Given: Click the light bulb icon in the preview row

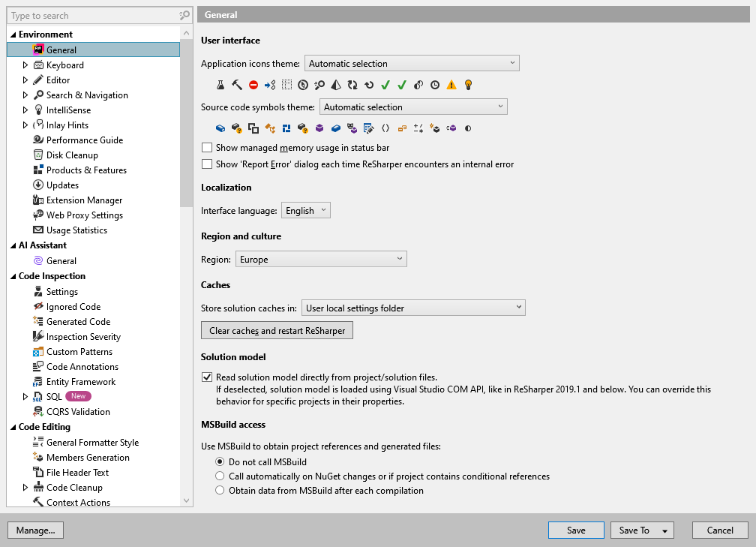Looking at the screenshot, I should [468, 85].
